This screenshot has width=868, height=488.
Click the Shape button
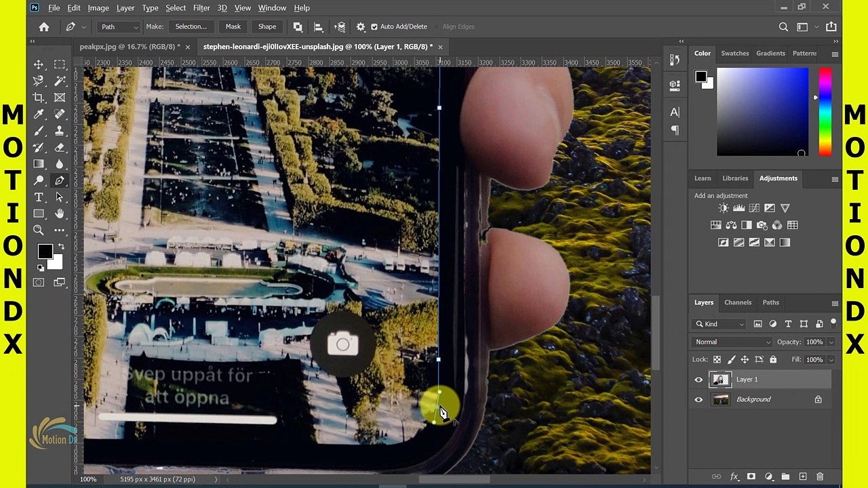(x=267, y=26)
